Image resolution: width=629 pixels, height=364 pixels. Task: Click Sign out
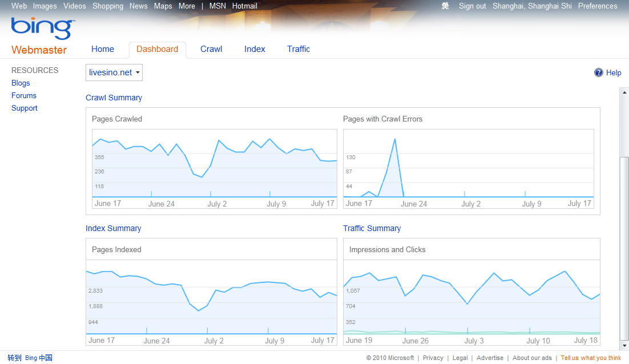tap(472, 6)
